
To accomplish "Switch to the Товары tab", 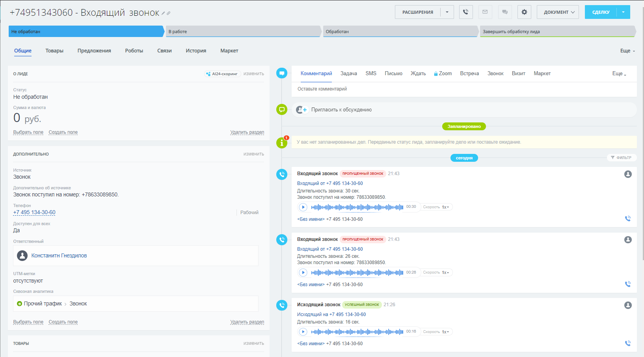I will pyautogui.click(x=54, y=51).
